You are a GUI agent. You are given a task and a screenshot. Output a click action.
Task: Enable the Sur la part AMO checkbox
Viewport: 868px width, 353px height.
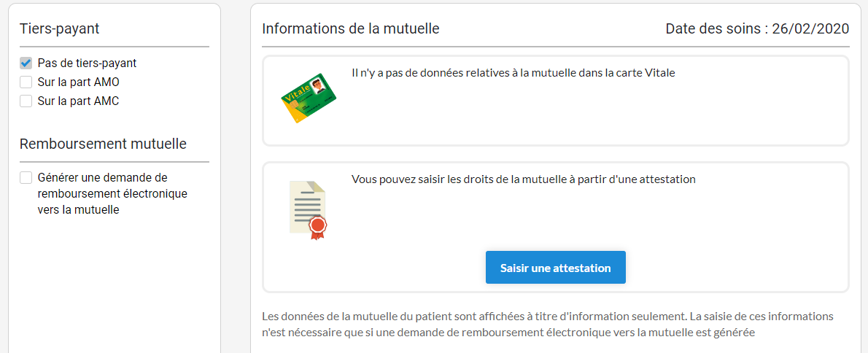click(26, 82)
